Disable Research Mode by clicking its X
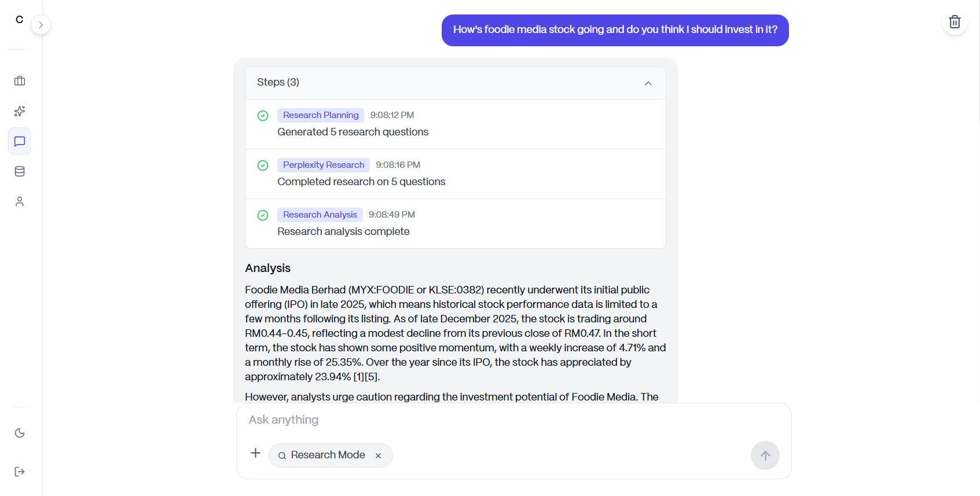 (378, 455)
